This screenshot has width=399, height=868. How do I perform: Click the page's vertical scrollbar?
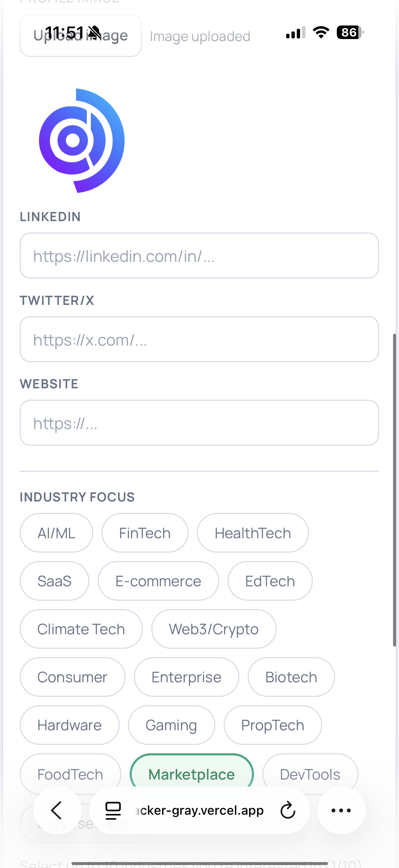394,490
